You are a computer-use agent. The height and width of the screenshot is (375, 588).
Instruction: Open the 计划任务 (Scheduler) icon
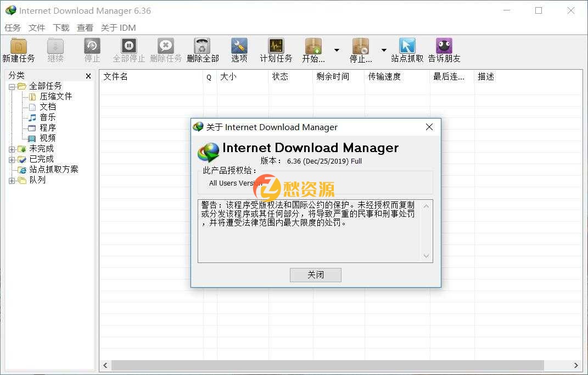point(276,49)
